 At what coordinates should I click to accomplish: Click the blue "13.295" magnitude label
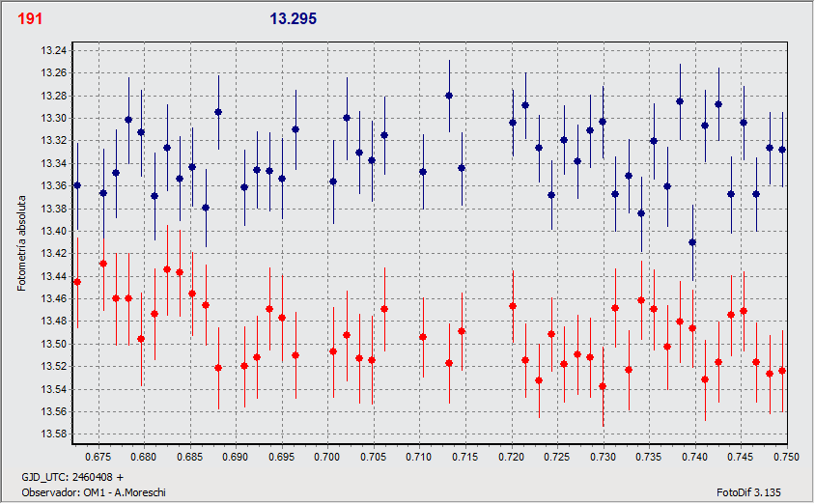coord(294,18)
